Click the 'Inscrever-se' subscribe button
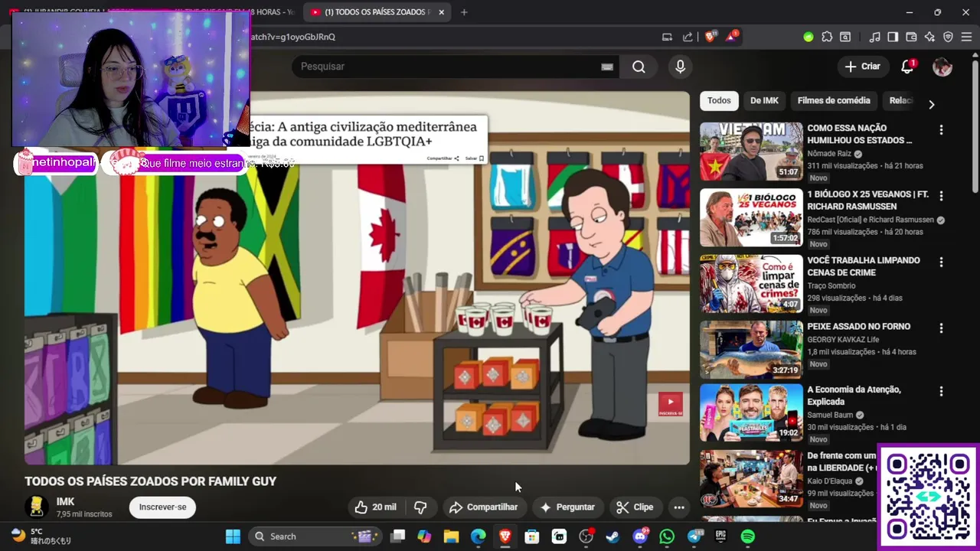The height and width of the screenshot is (551, 980). tap(162, 507)
